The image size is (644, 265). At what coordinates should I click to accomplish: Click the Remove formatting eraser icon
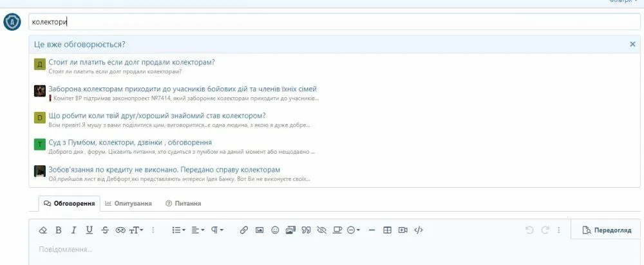43,230
